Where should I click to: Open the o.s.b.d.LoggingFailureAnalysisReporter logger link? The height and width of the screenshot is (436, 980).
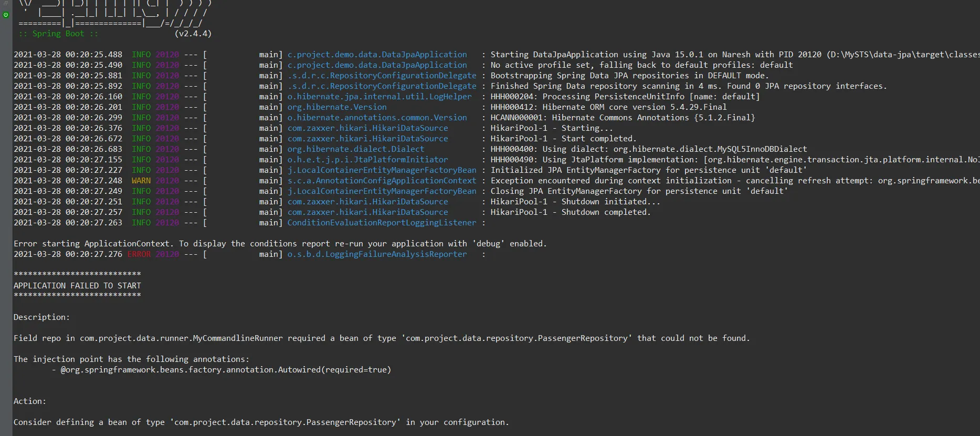[377, 254]
